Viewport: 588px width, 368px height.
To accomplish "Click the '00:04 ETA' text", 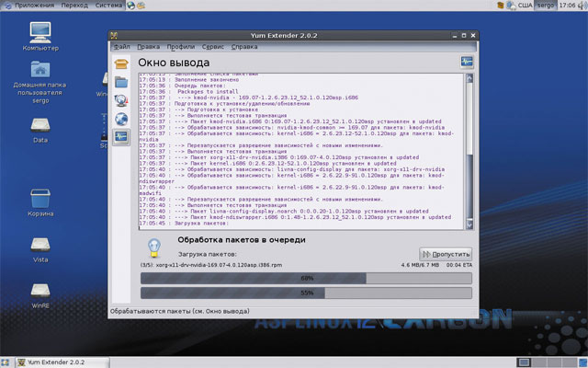I will (459, 265).
